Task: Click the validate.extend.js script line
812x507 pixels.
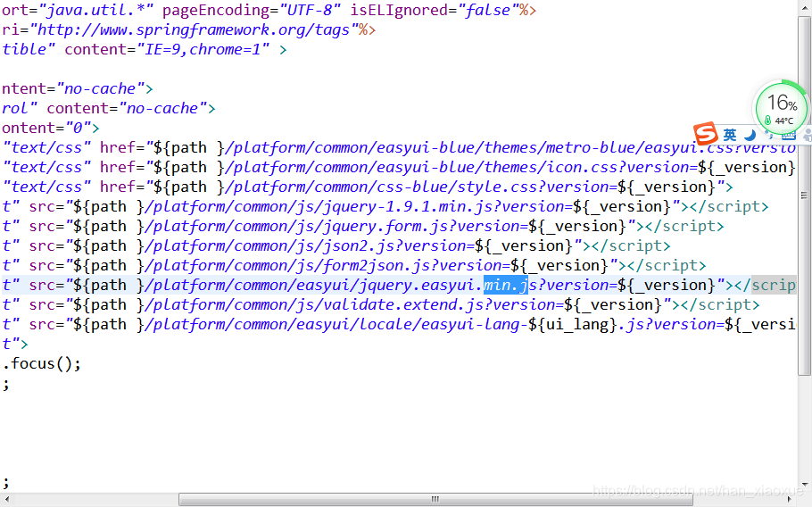Action: click(x=381, y=304)
